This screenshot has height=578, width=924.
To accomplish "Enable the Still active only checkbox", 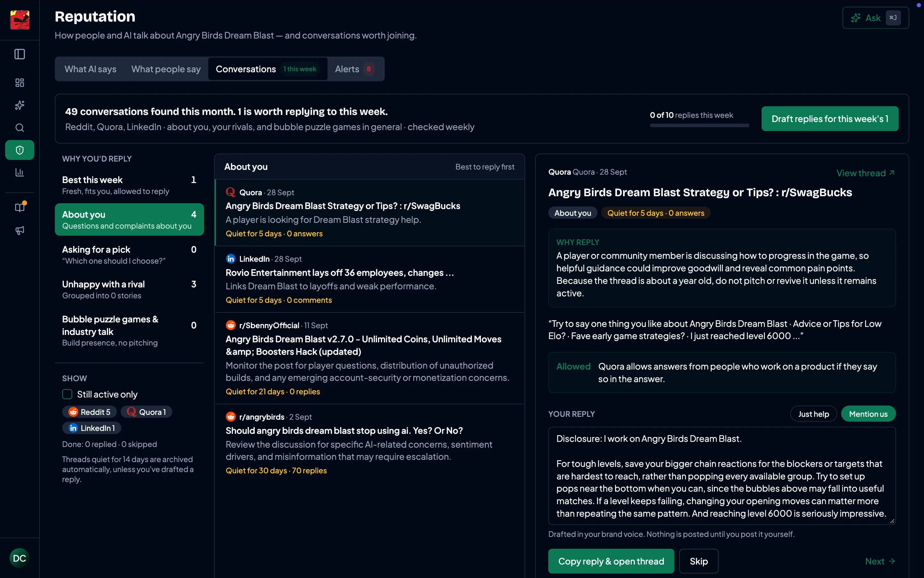I will pyautogui.click(x=67, y=394).
